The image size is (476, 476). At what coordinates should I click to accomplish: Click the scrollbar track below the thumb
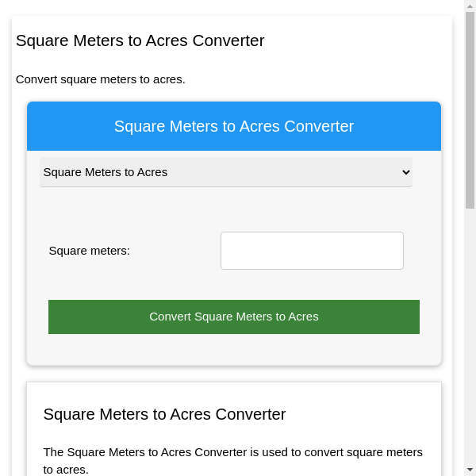click(x=470, y=333)
